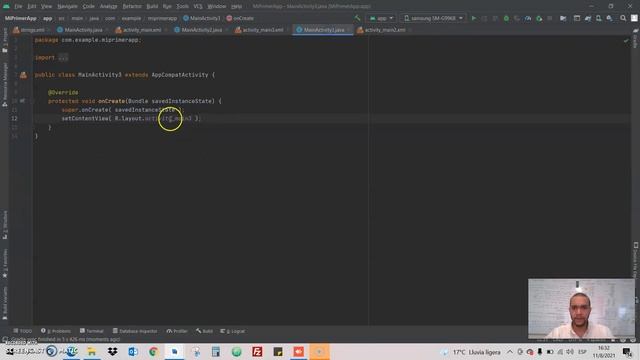Click the AppCompatActivity class name in the code

(180, 75)
